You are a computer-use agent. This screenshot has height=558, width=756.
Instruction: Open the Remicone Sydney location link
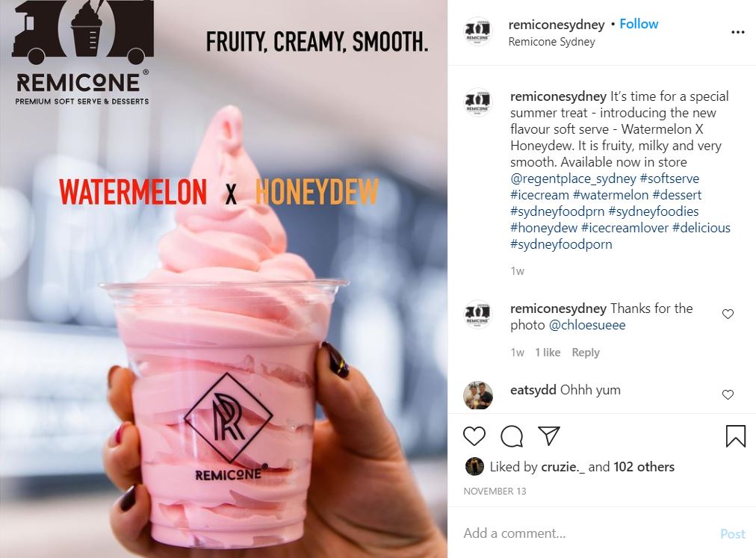pyautogui.click(x=551, y=42)
